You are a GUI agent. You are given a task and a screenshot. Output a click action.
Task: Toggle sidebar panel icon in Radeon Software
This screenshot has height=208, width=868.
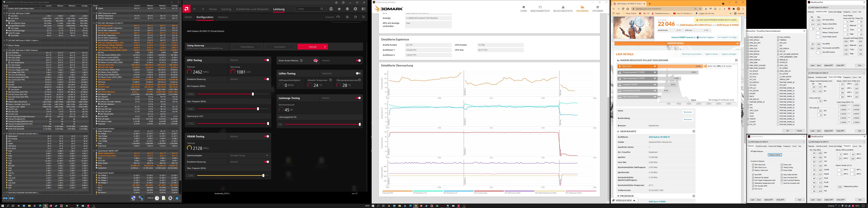[364, 9]
